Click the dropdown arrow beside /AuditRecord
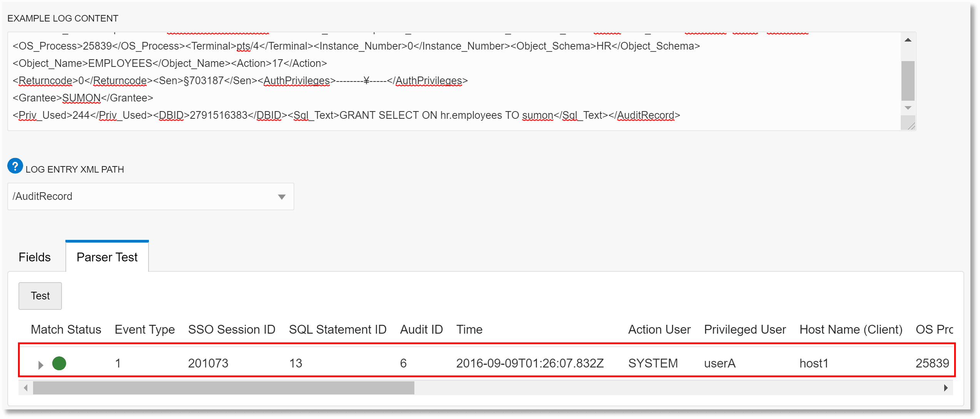The width and height of the screenshot is (980, 419). click(281, 196)
